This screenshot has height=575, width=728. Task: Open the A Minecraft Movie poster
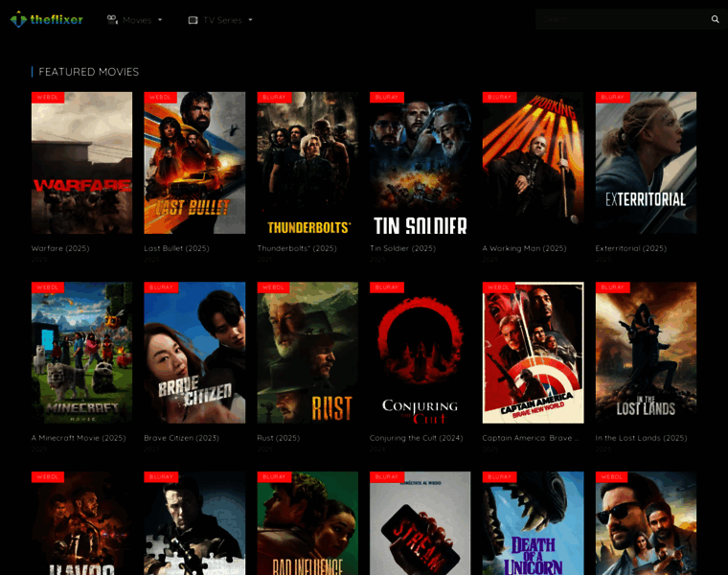tap(81, 353)
